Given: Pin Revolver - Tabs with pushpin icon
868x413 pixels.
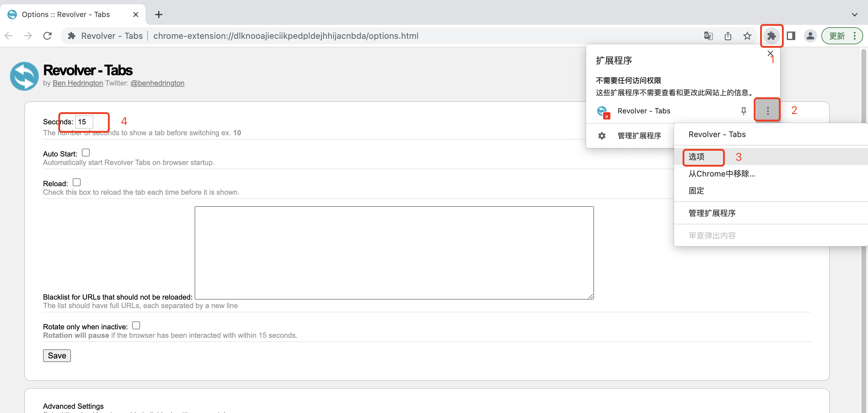Looking at the screenshot, I should tap(743, 111).
